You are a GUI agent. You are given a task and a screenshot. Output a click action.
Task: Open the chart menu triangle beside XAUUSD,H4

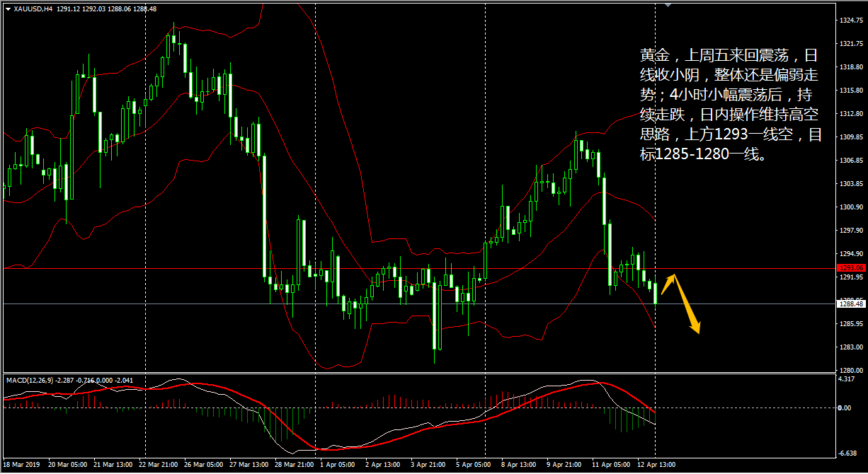click(x=8, y=9)
